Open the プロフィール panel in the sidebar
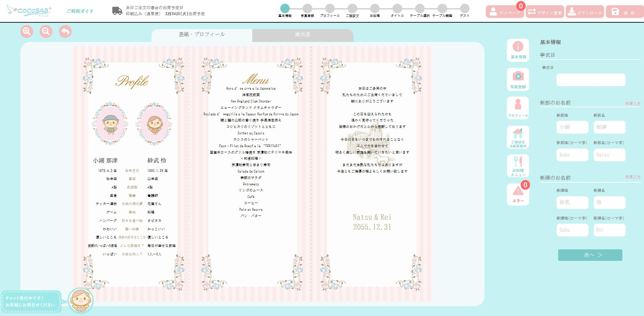The height and width of the screenshot is (316, 644). tap(518, 108)
